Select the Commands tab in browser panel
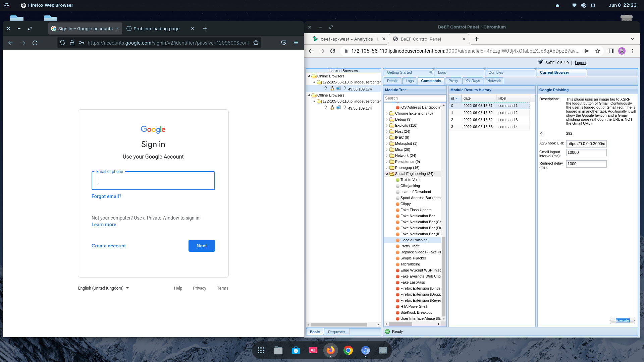The image size is (644, 362). (431, 81)
